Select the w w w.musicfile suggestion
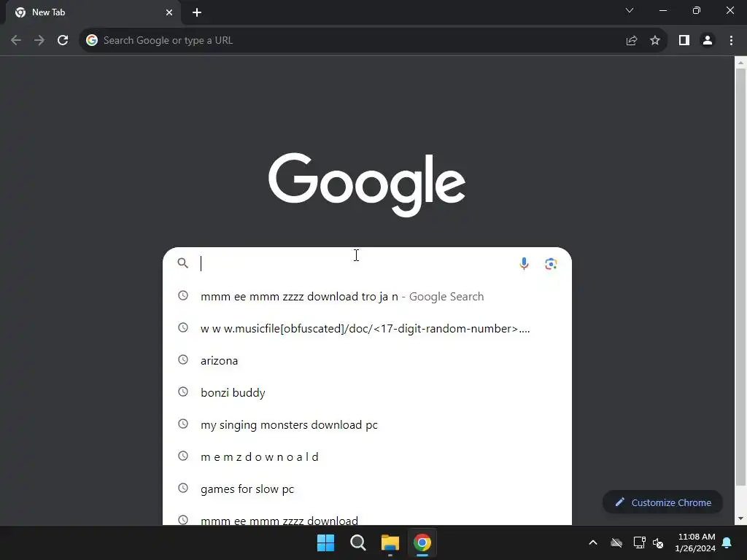This screenshot has height=560, width=747. [x=367, y=329]
